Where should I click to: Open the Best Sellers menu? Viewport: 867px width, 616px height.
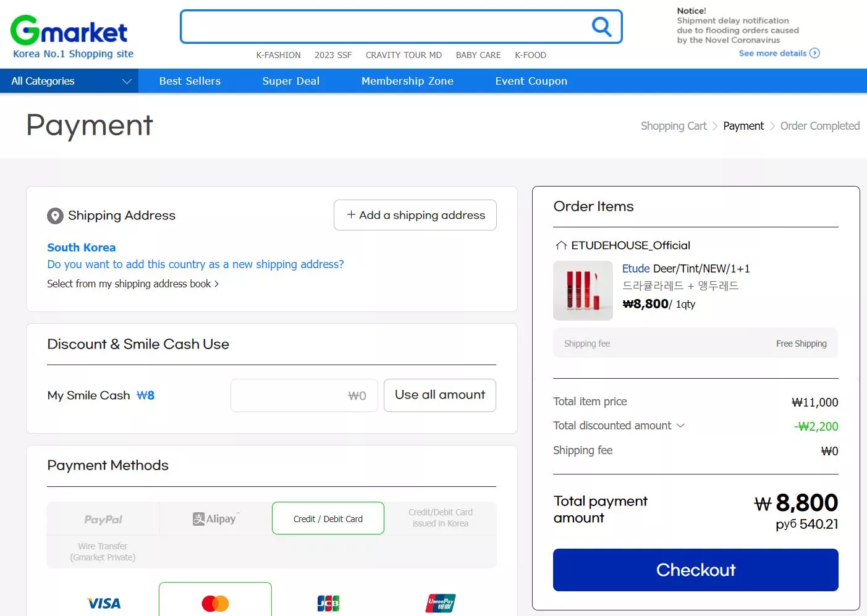[x=190, y=81]
